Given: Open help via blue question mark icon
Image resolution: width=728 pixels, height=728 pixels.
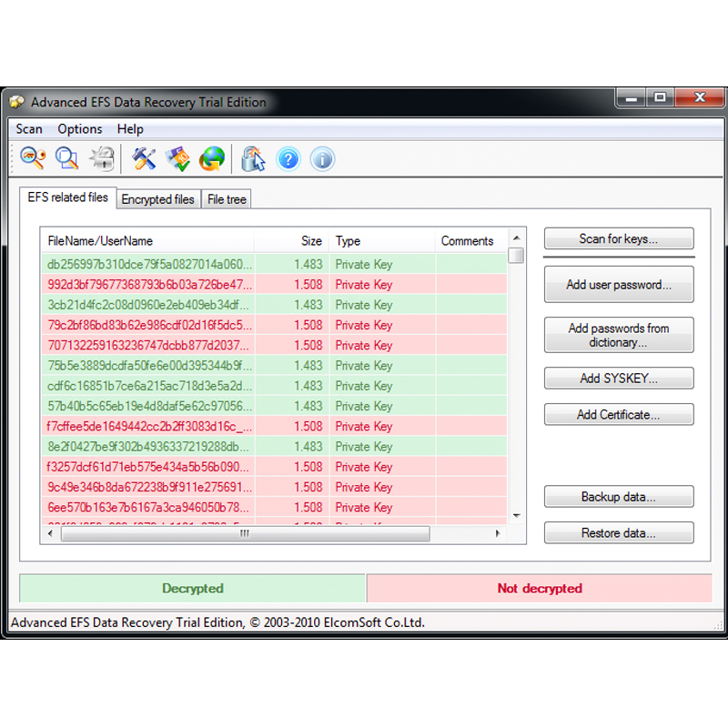Looking at the screenshot, I should [288, 159].
